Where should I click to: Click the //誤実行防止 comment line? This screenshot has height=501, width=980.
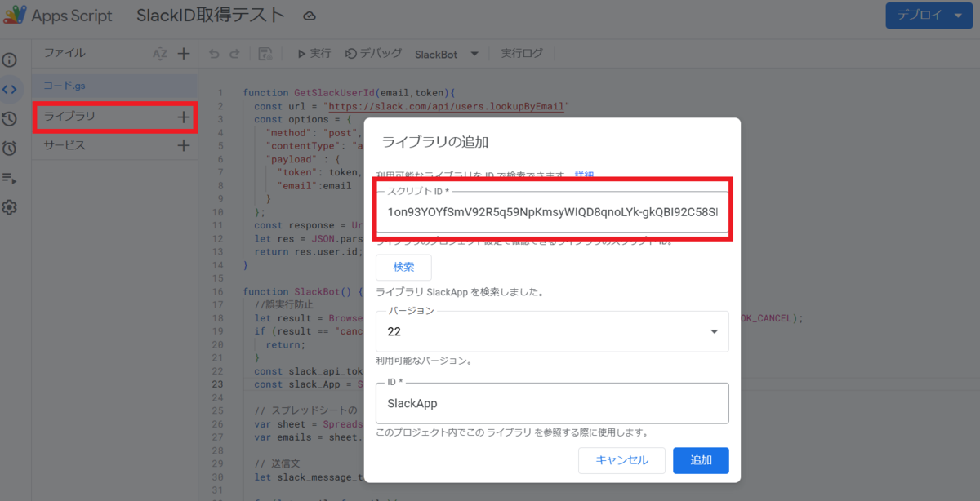point(283,304)
